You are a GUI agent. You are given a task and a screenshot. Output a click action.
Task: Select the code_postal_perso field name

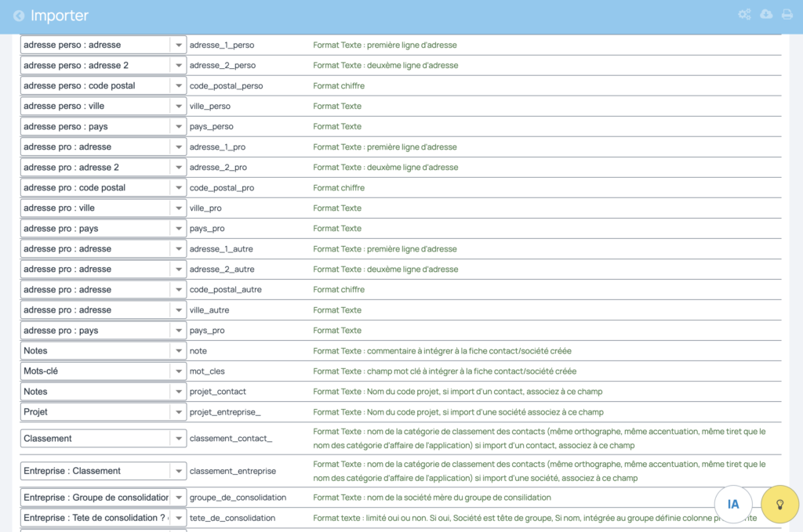coord(226,86)
